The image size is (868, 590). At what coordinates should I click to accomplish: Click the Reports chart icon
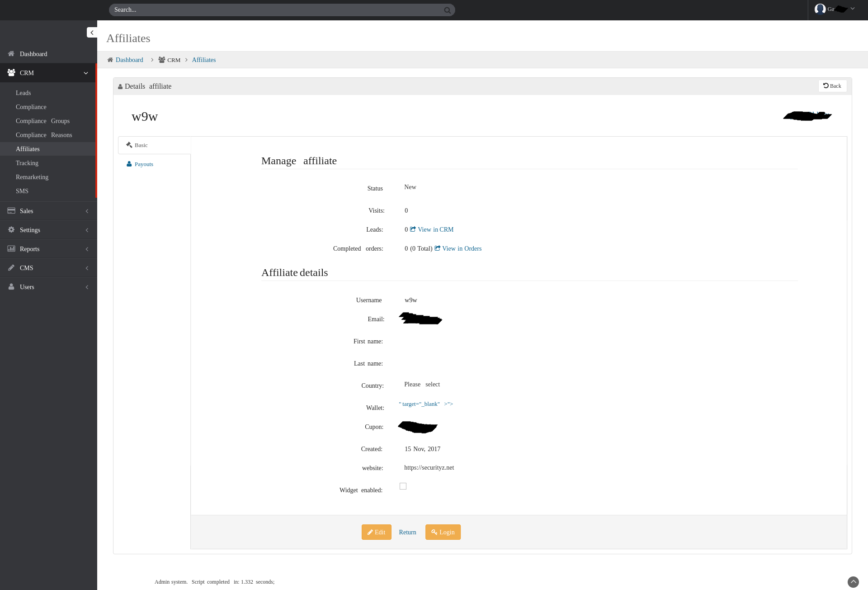pyautogui.click(x=11, y=249)
